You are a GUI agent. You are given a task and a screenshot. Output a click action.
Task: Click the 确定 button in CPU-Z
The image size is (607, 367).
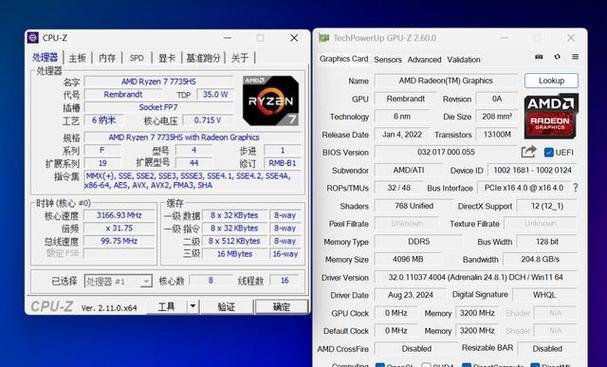click(281, 307)
